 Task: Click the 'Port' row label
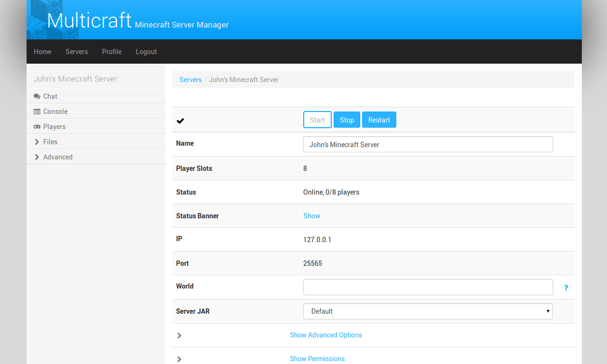point(182,263)
